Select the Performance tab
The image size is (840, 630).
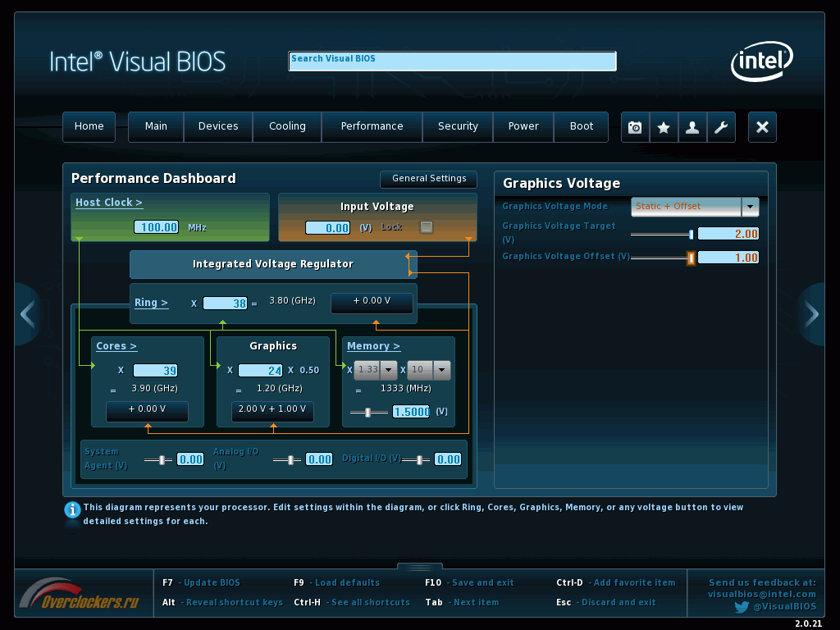pos(372,126)
